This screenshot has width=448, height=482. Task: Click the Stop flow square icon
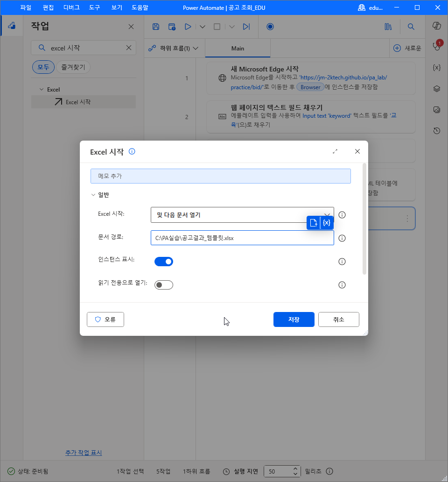[x=217, y=27]
